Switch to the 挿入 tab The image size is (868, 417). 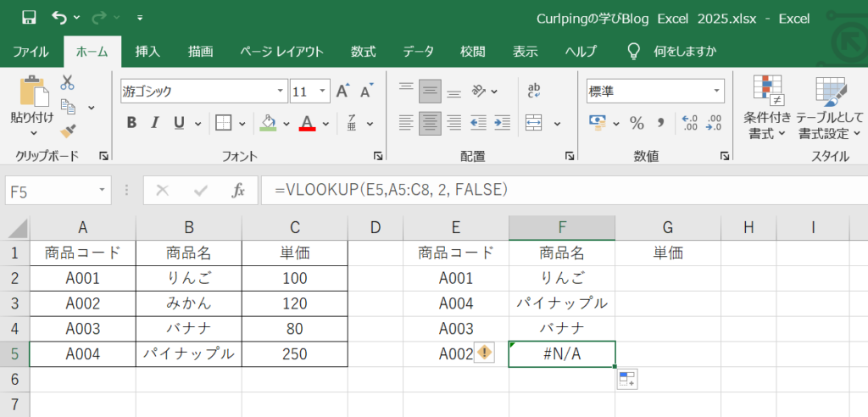147,52
